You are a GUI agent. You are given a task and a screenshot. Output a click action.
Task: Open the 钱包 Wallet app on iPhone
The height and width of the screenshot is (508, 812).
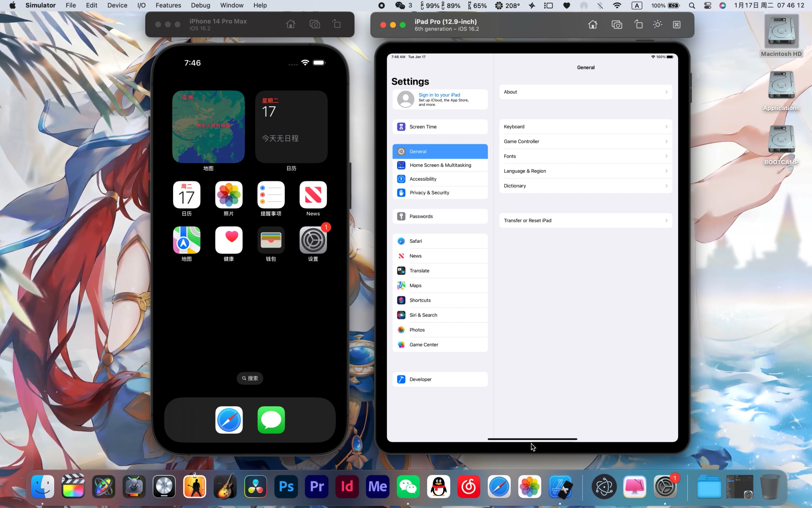[x=271, y=240]
